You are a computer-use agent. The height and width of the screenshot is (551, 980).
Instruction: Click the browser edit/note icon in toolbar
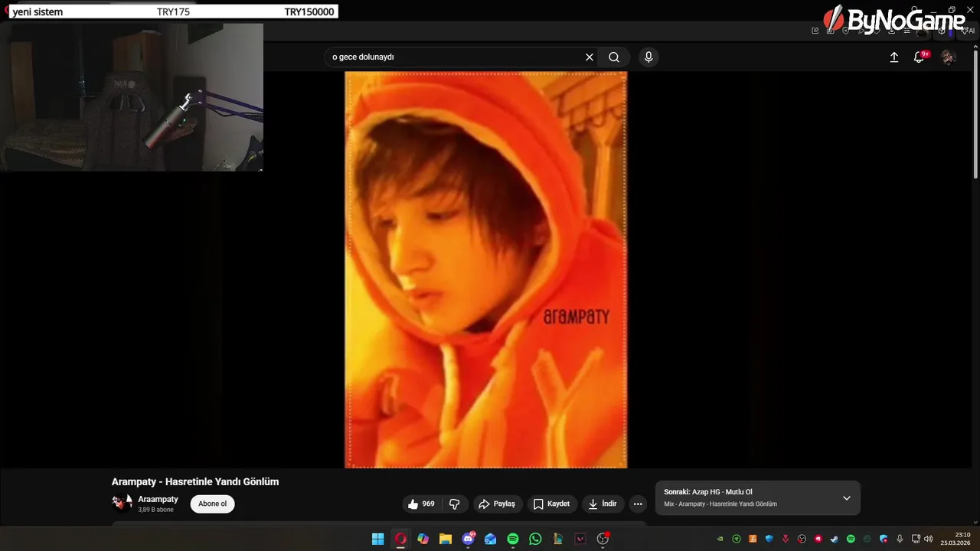click(x=815, y=31)
